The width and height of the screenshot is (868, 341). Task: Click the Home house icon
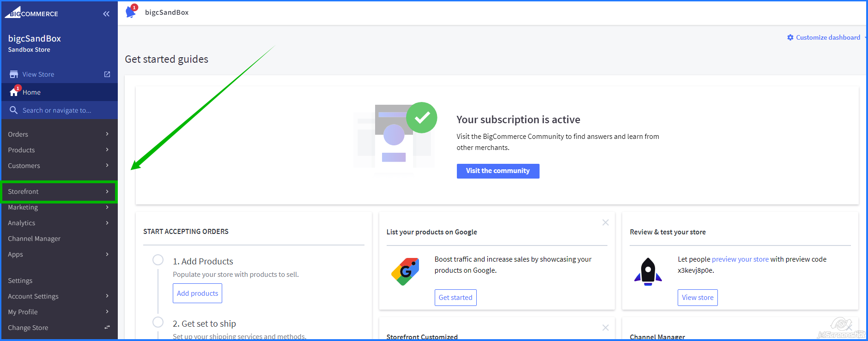14,92
